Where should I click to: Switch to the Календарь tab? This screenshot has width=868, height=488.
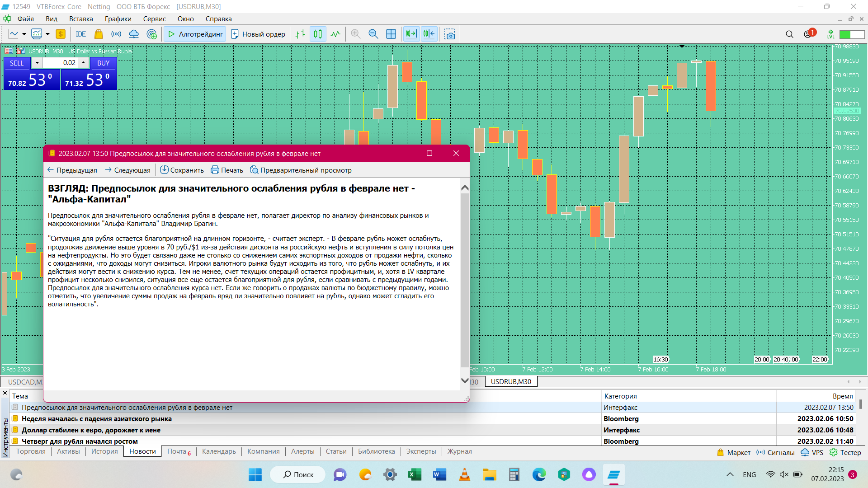tap(219, 451)
